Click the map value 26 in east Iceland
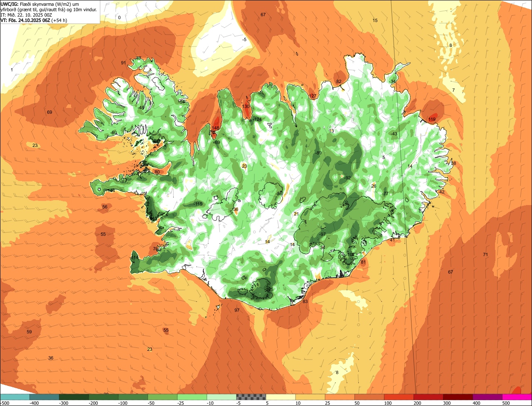The image size is (532, 406). tap(374, 186)
